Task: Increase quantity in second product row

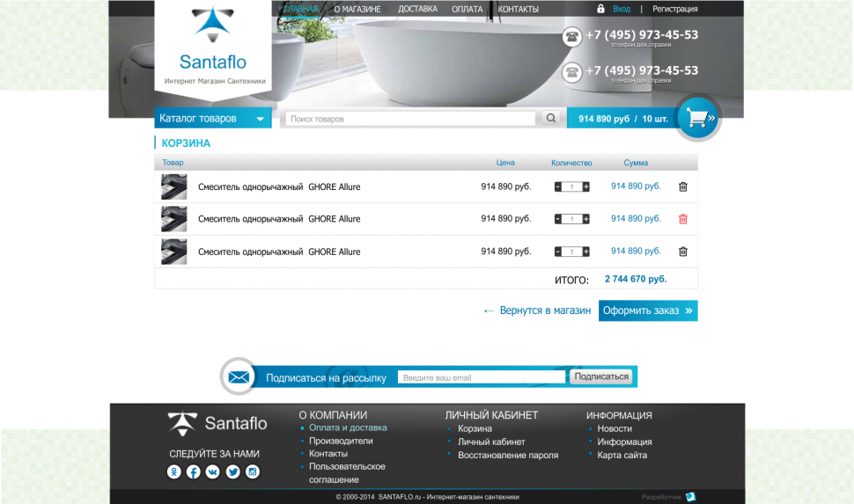Action: click(x=586, y=219)
